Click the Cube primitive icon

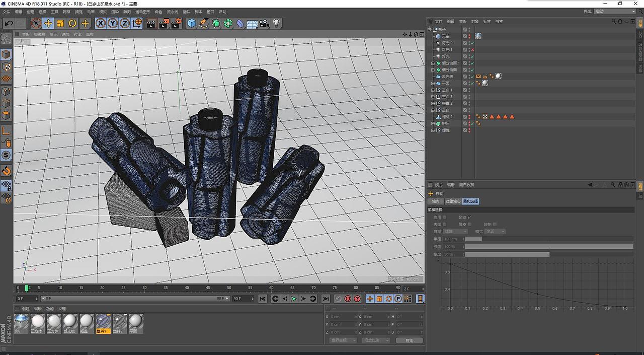pos(191,23)
